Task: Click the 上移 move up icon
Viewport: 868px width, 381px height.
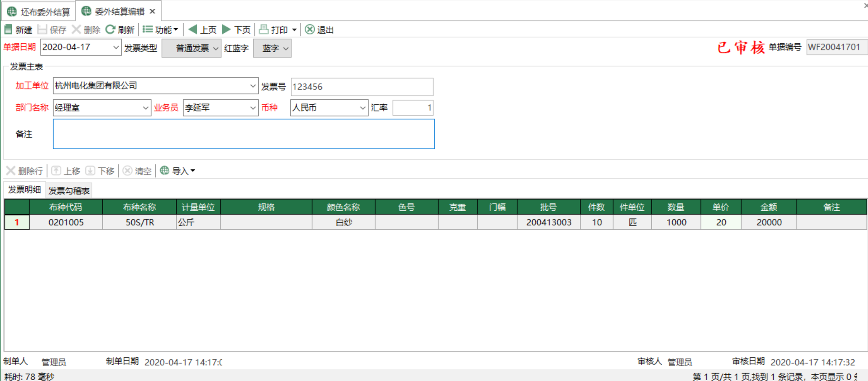Action: click(x=56, y=171)
